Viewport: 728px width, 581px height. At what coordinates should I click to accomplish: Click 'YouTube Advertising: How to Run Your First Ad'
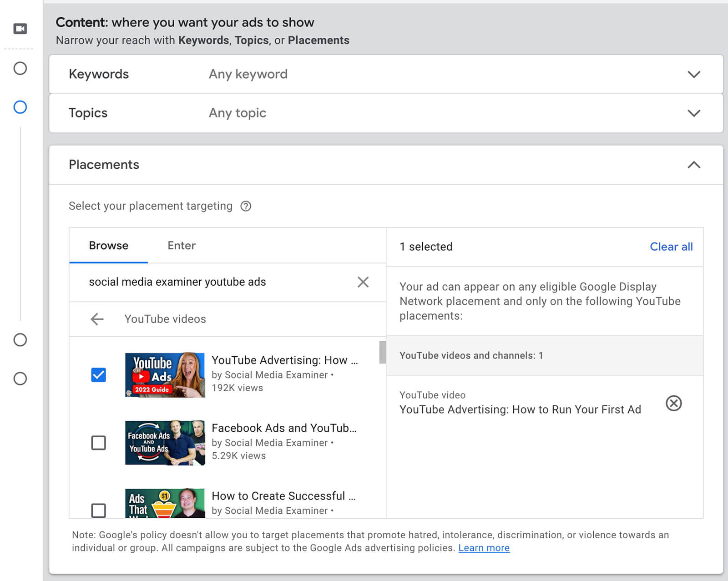[x=520, y=409]
